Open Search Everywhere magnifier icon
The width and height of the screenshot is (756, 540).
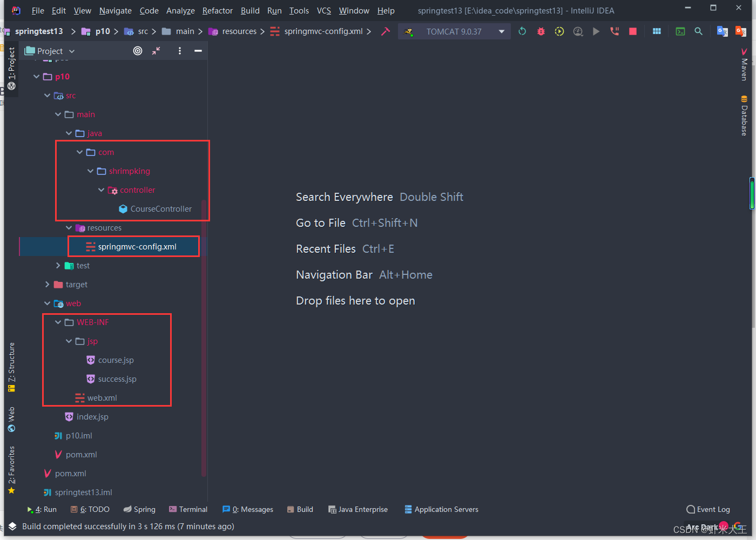coord(698,31)
